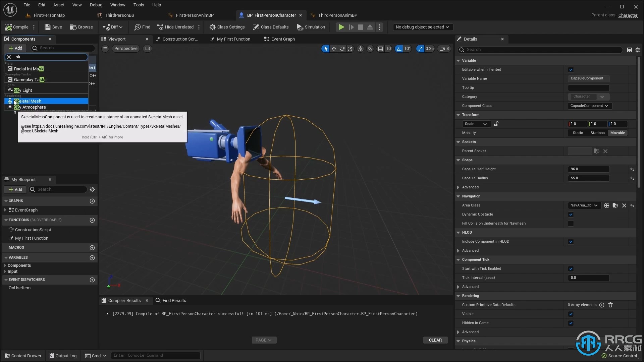
Task: Browse to asset in Content Browser
Action: pos(81,27)
